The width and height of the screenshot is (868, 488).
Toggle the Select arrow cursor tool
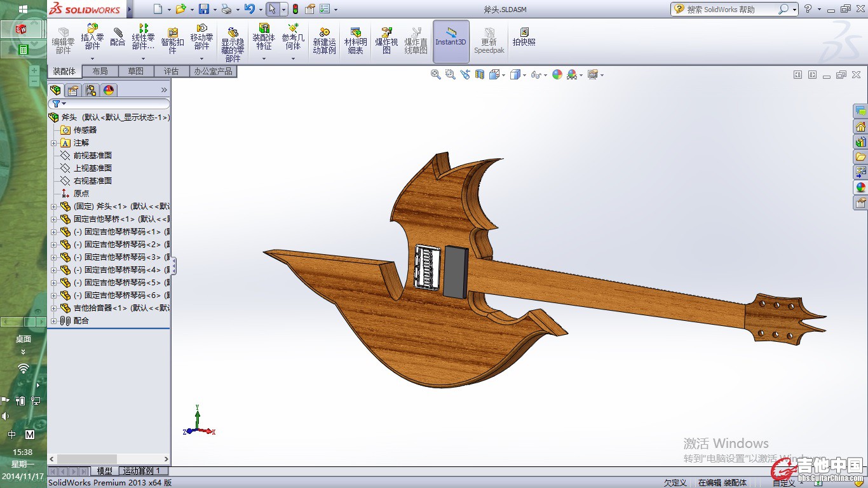coord(272,9)
